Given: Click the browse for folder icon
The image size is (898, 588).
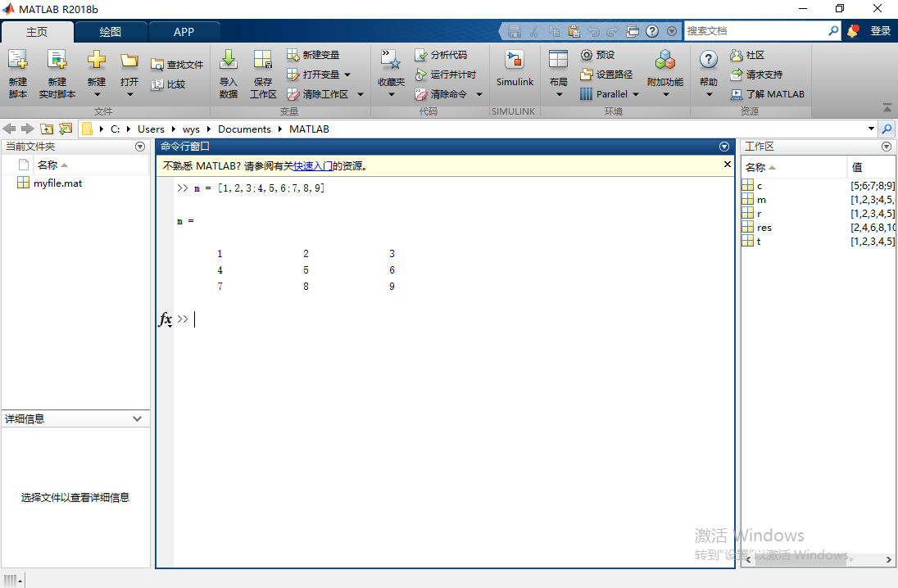Looking at the screenshot, I should 66,129.
